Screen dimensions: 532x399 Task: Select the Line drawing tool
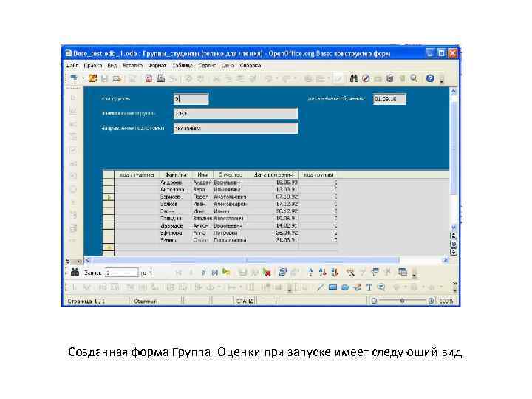point(320,287)
